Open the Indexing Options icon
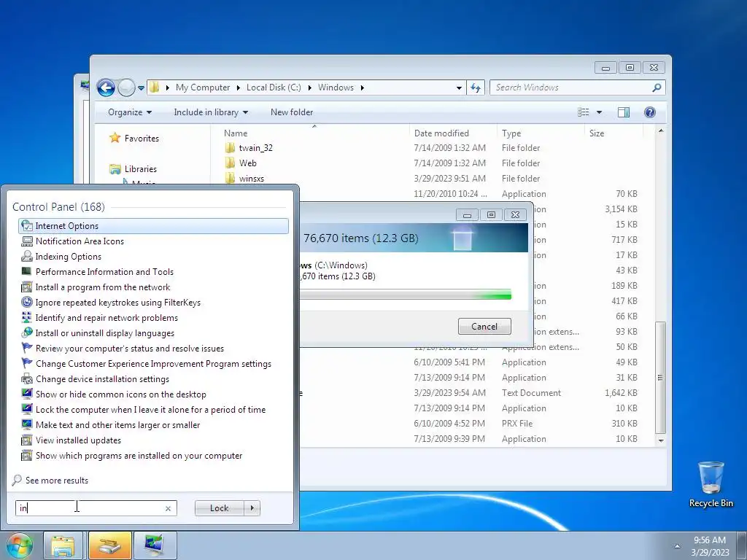This screenshot has height=560, width=747. click(27, 256)
